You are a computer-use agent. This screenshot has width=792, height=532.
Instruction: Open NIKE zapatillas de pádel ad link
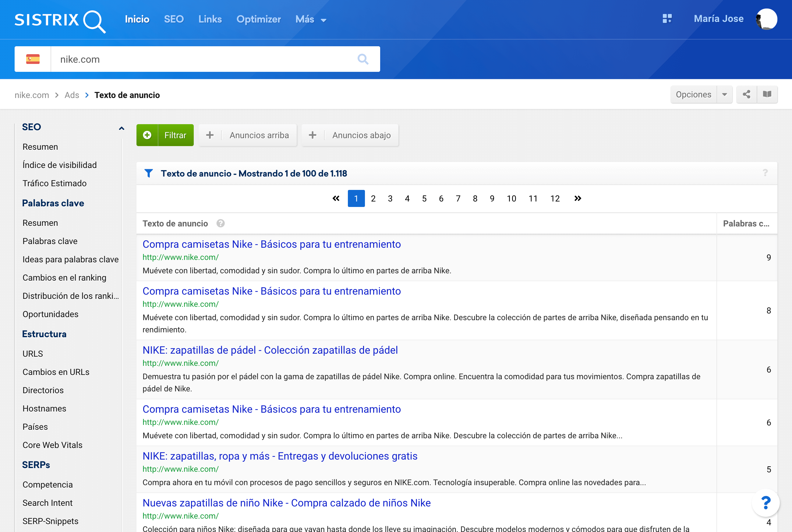(270, 350)
